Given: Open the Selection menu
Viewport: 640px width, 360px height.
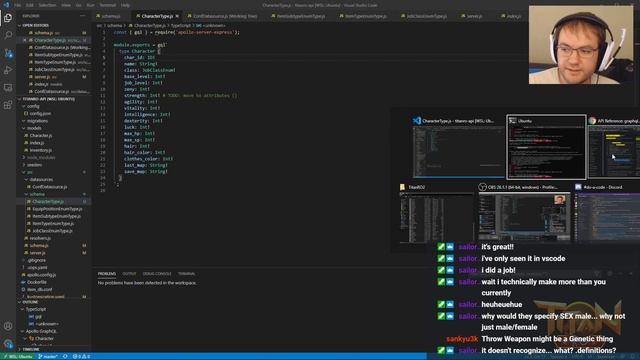Looking at the screenshot, I should point(47,5).
